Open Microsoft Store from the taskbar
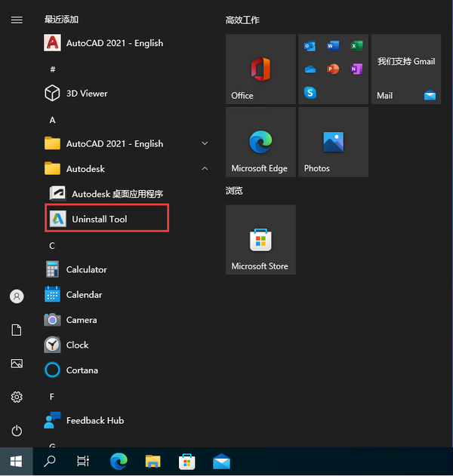The image size is (453, 476). click(186, 462)
